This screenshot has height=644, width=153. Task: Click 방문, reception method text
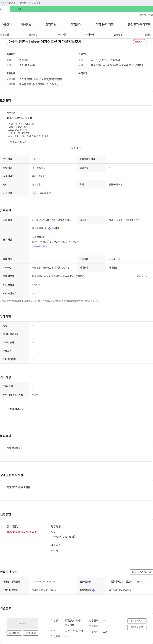pos(54,532)
